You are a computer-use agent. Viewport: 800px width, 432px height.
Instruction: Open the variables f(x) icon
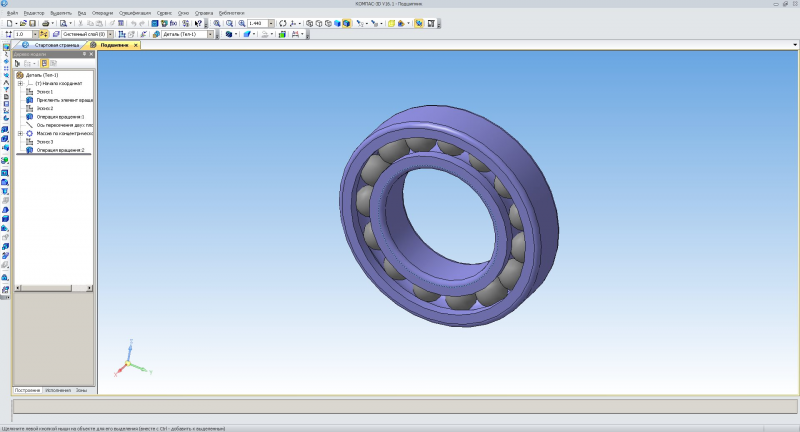tap(173, 23)
